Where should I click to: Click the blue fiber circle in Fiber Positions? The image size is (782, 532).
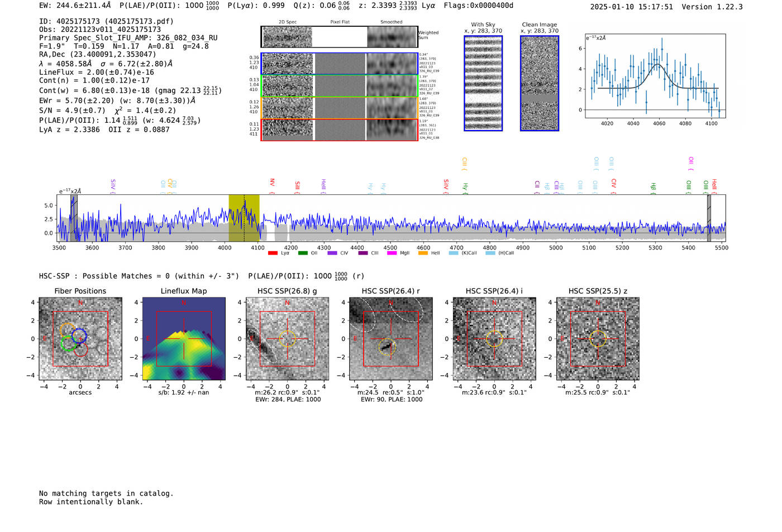pyautogui.click(x=79, y=336)
